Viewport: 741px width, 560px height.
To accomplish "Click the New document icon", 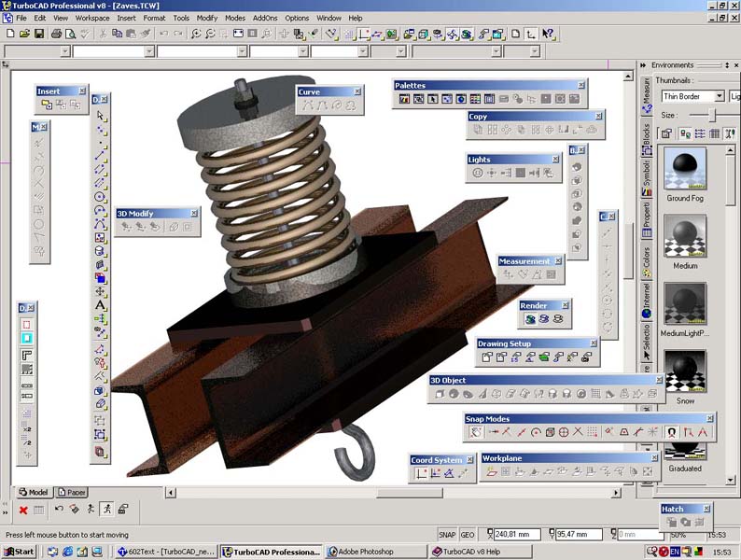I will pos(10,34).
